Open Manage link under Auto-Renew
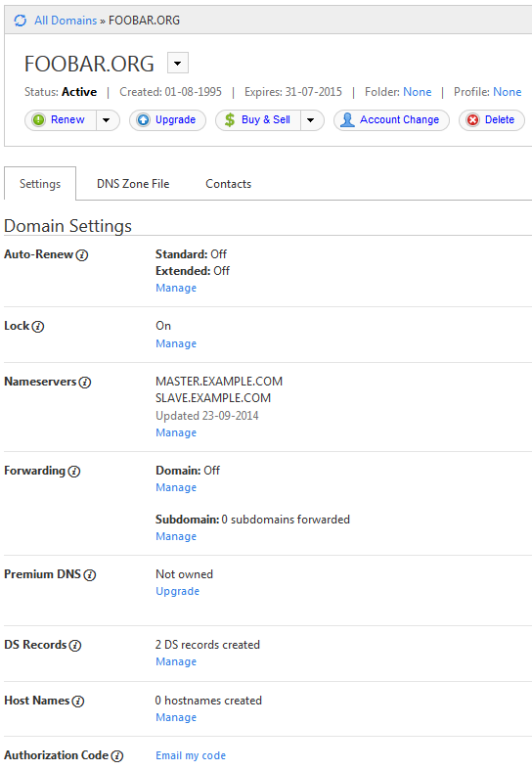Screen dimensions: 532x771 176,288
